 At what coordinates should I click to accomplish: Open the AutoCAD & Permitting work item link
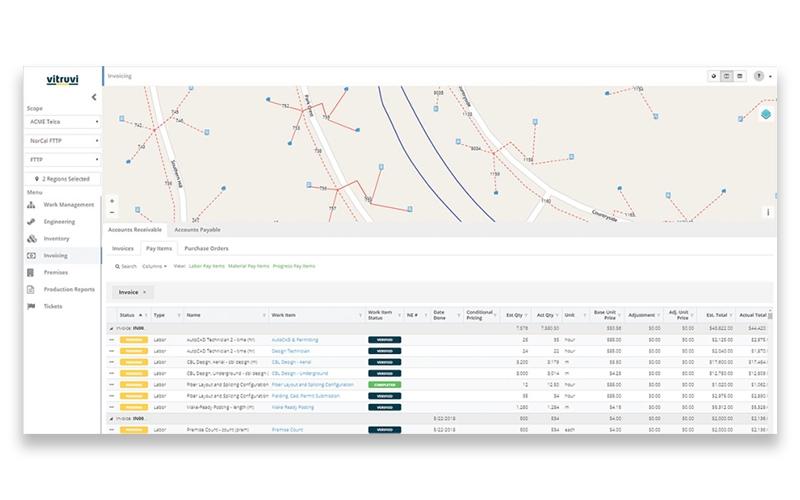(295, 340)
